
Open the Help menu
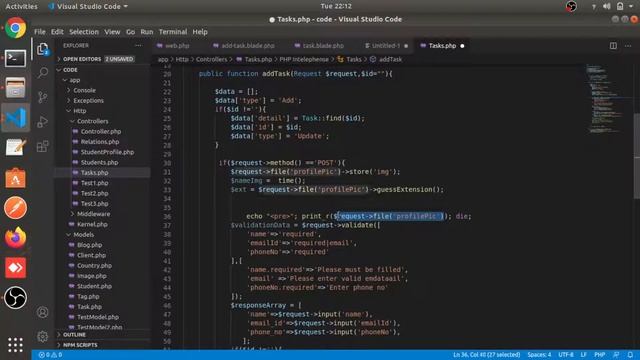pyautogui.click(x=200, y=32)
